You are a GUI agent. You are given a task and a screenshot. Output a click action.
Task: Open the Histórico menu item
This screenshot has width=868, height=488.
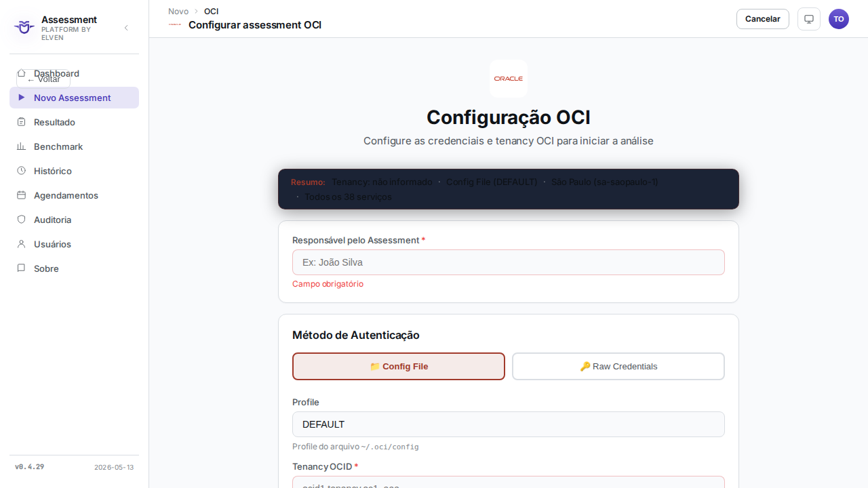pos(74,171)
